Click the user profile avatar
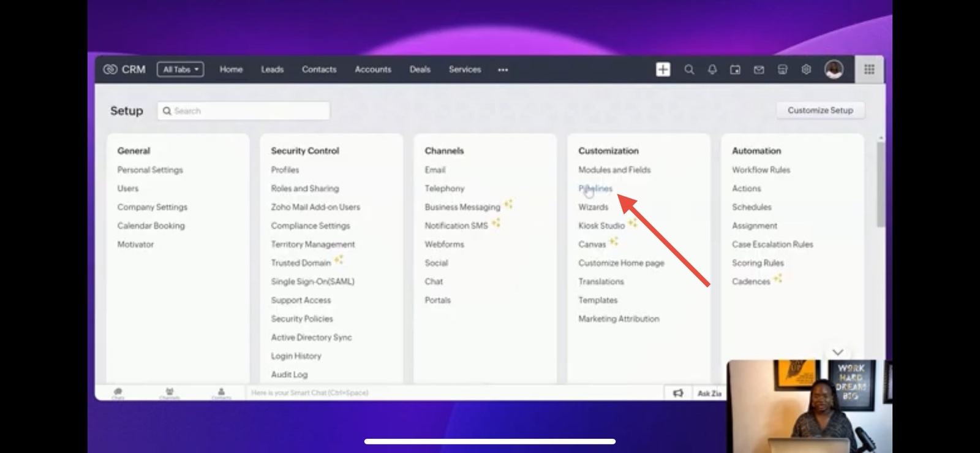The height and width of the screenshot is (453, 980). tap(834, 69)
